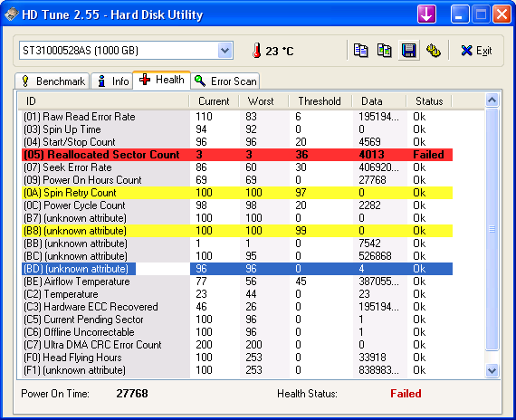Click the Failed status cell in the Reallocated Sector row
The image size is (516, 420).
point(428,155)
